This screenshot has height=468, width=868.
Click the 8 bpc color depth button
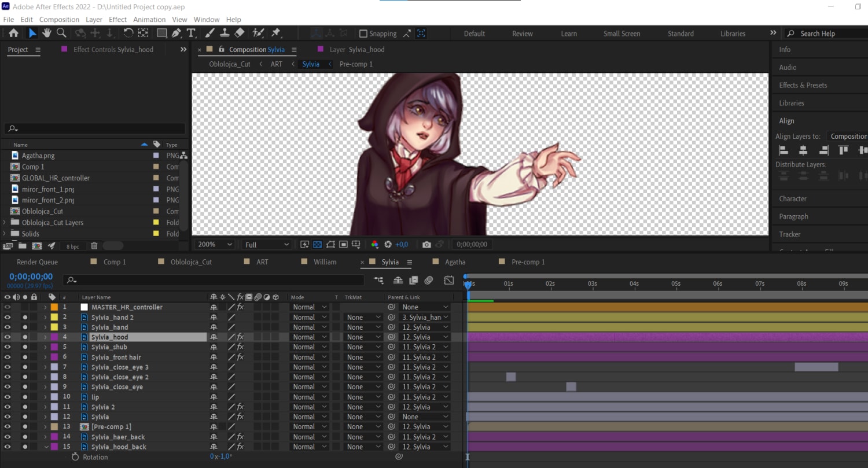tap(72, 246)
